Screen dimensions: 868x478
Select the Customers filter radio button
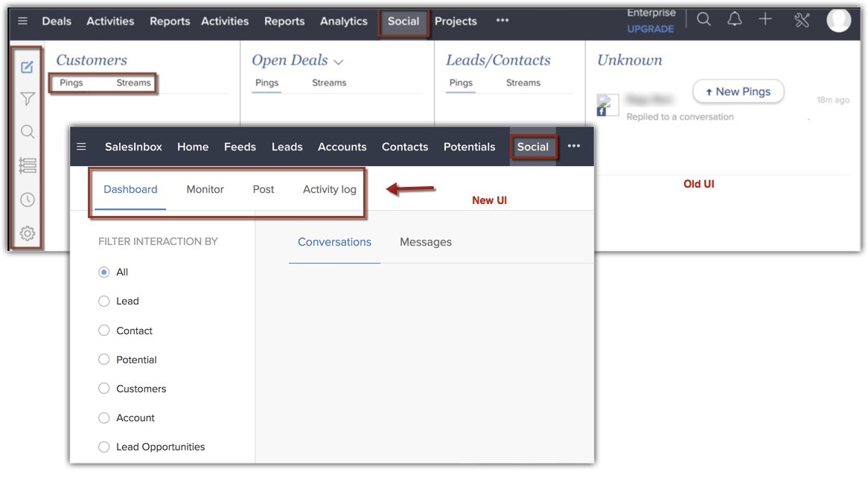pyautogui.click(x=103, y=388)
